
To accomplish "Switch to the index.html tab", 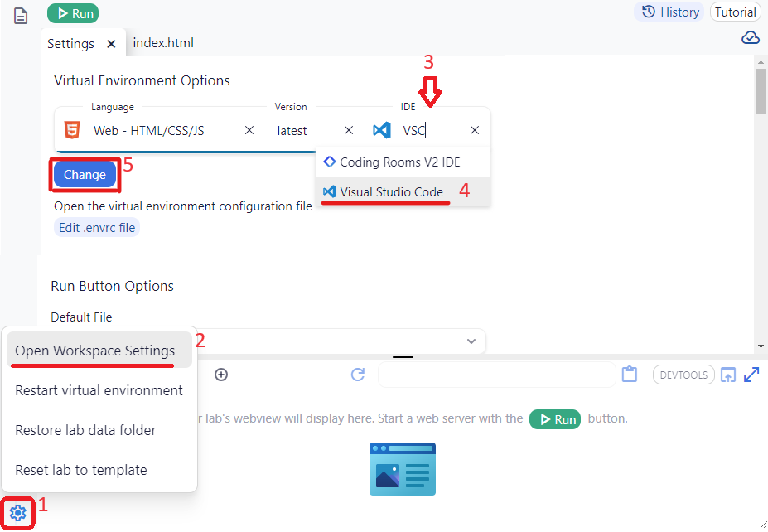I will tap(162, 42).
